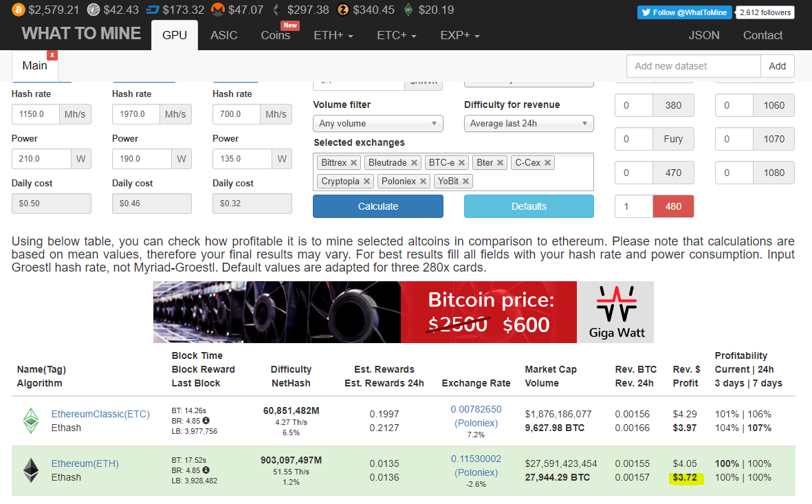This screenshot has width=812, height=504.
Task: Click the EthereumClassic coin logo
Action: click(31, 421)
